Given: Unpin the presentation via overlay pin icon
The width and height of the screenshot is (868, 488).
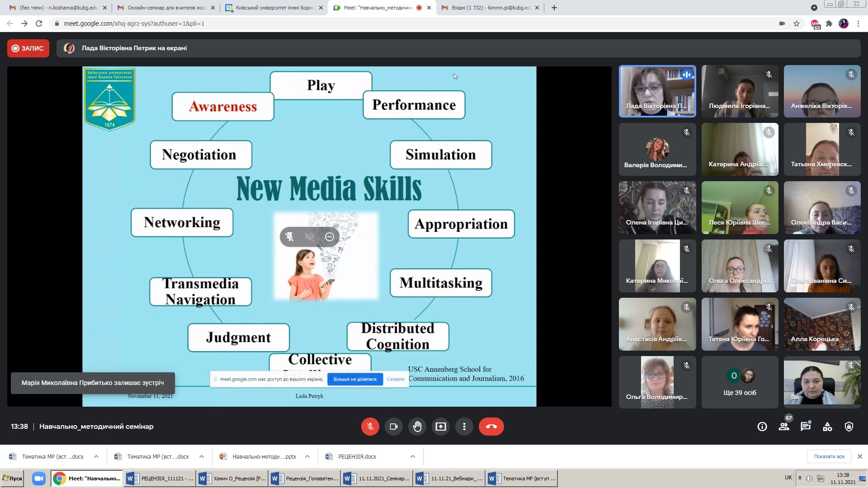Looking at the screenshot, I should coord(290,237).
